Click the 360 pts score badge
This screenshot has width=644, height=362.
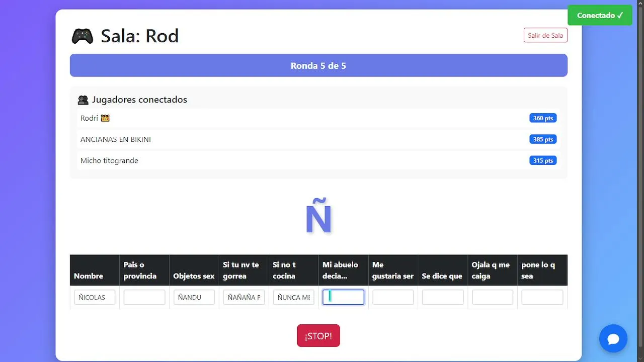coord(543,118)
